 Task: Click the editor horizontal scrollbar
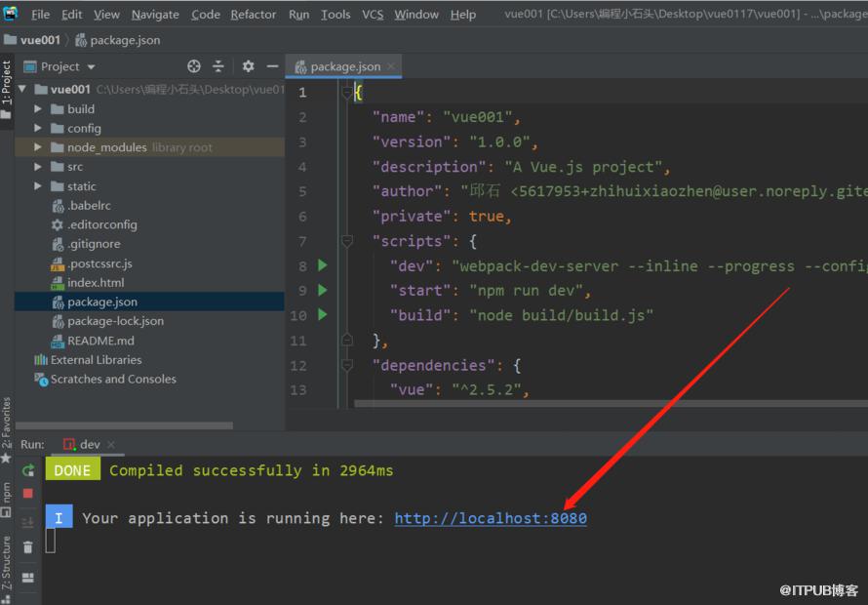612,404
